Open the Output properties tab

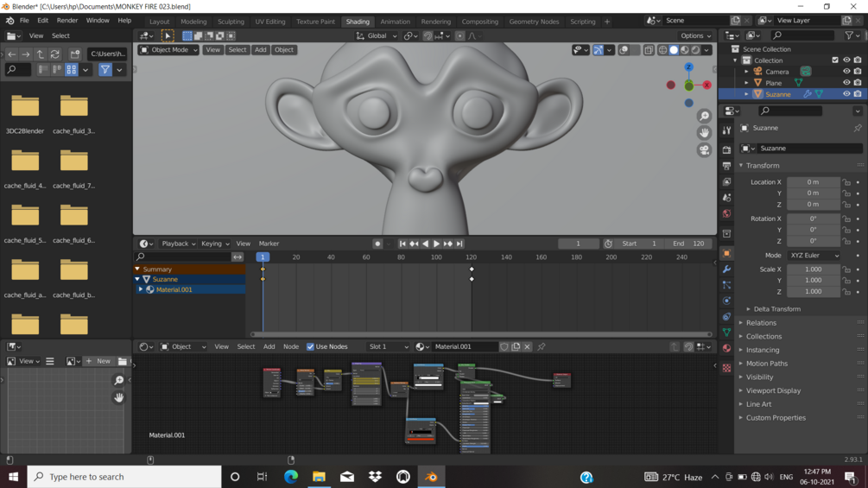(727, 166)
